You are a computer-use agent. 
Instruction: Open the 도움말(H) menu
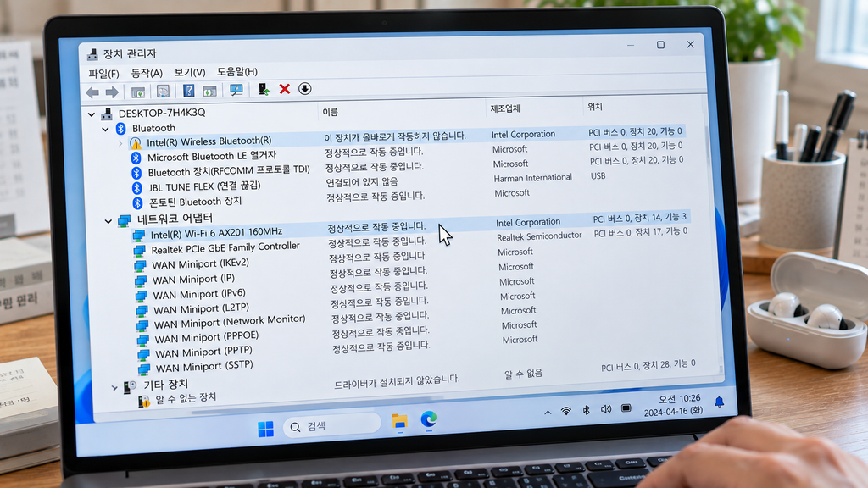tap(237, 71)
